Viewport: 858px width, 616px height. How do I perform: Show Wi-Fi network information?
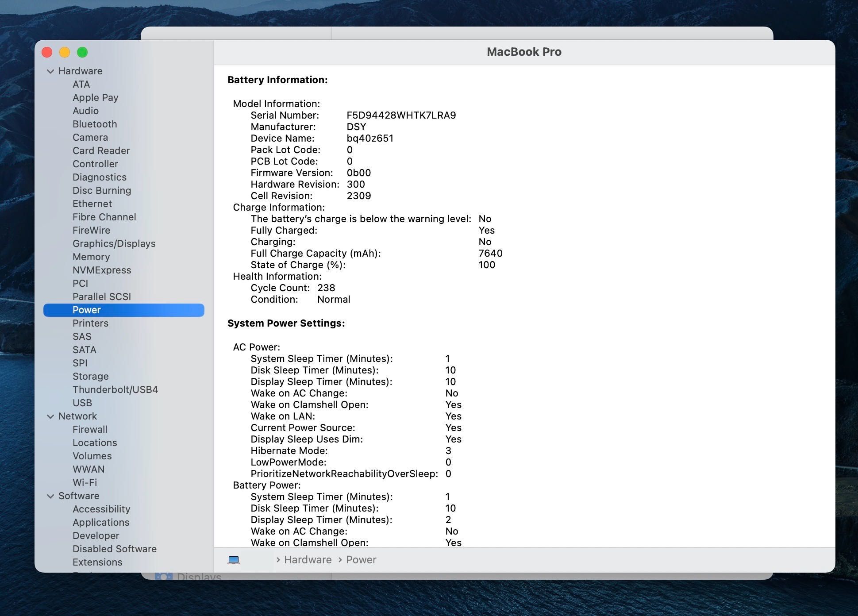tap(85, 483)
